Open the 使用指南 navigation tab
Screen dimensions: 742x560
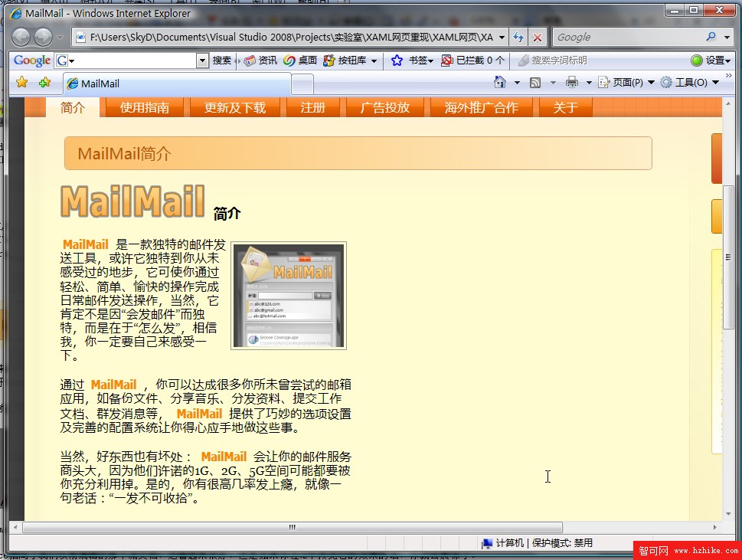click(144, 107)
